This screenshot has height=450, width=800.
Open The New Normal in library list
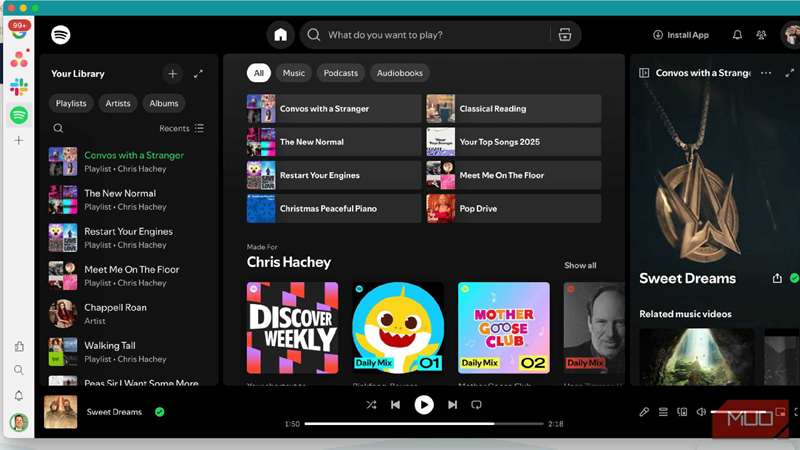point(130,199)
